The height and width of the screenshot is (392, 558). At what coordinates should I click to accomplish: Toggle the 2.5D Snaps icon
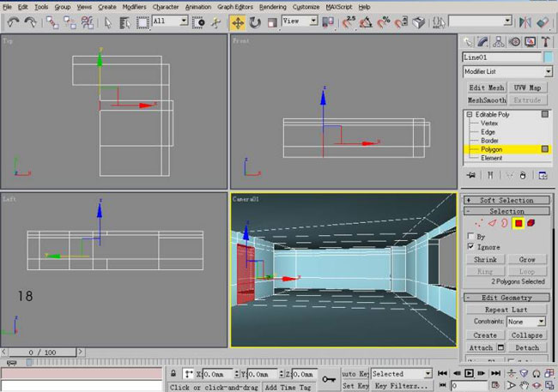pyautogui.click(x=349, y=22)
